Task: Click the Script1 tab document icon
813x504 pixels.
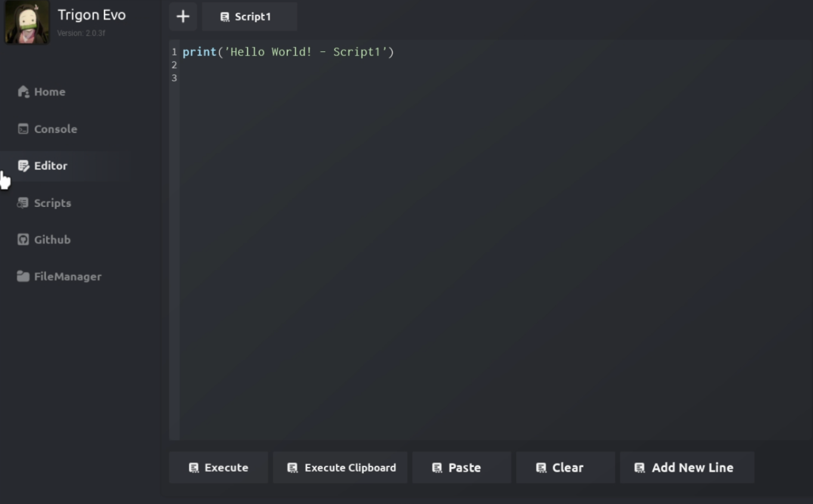Action: pos(225,17)
